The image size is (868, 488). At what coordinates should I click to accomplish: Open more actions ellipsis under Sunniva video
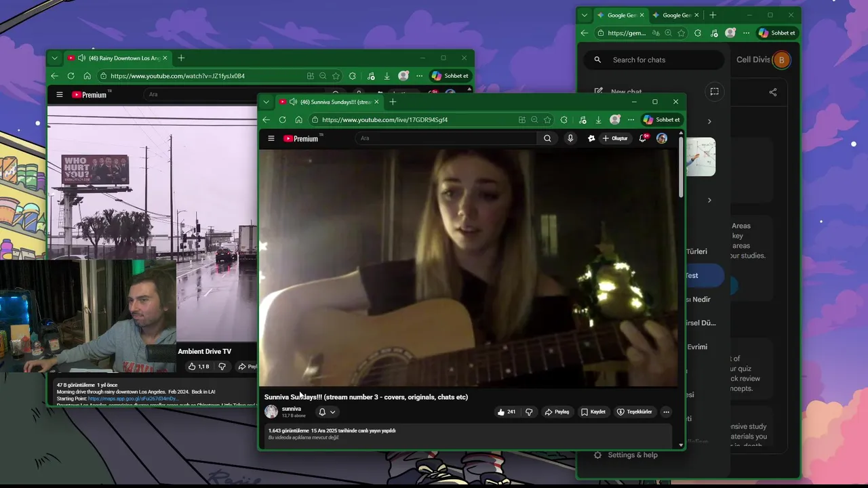tap(666, 412)
